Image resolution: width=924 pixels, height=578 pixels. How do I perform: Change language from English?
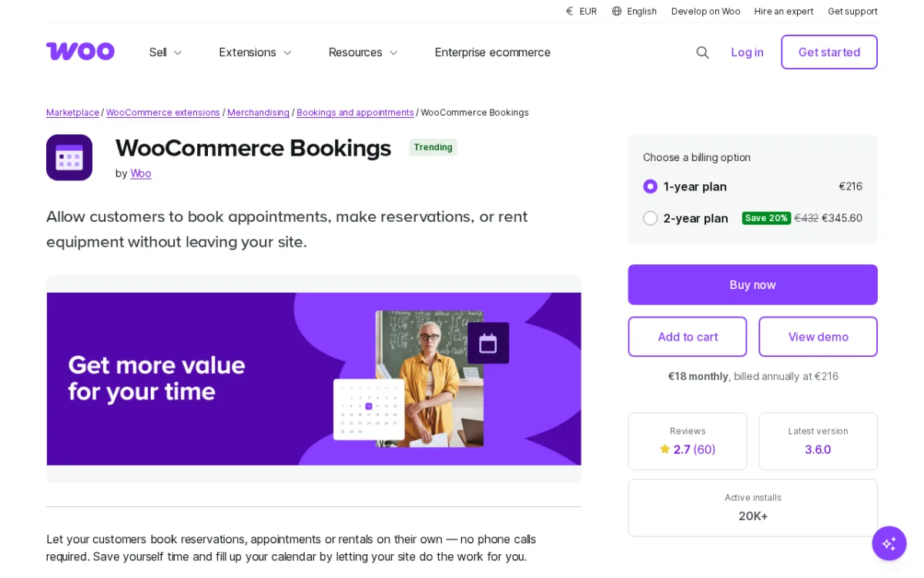[x=634, y=12]
